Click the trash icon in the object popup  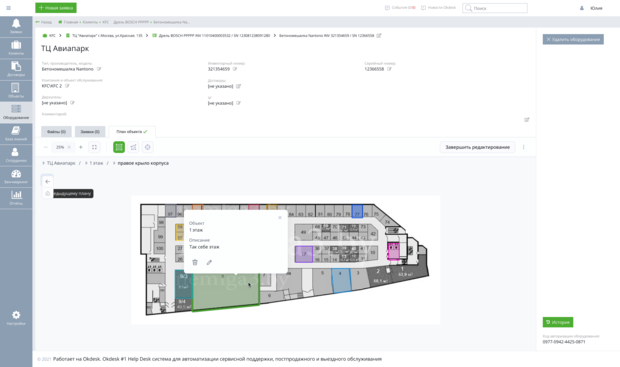tap(195, 262)
